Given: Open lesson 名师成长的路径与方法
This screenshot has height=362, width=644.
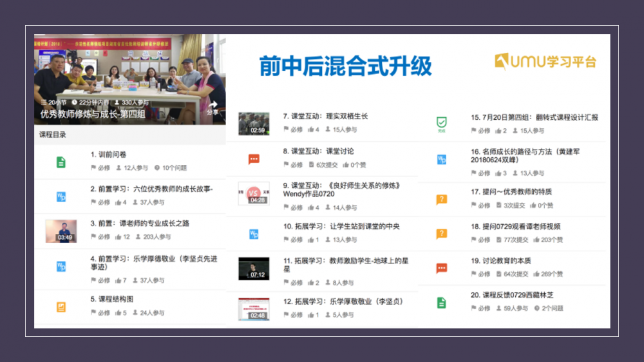Looking at the screenshot, I should [x=525, y=156].
